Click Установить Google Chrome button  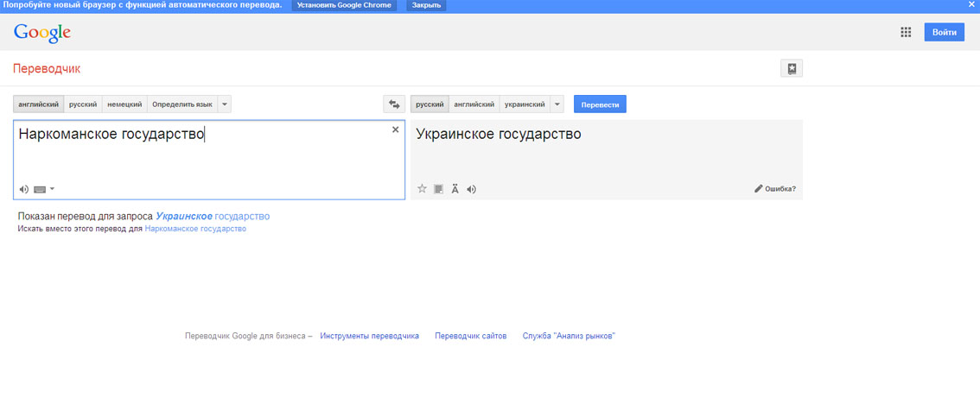344,5
